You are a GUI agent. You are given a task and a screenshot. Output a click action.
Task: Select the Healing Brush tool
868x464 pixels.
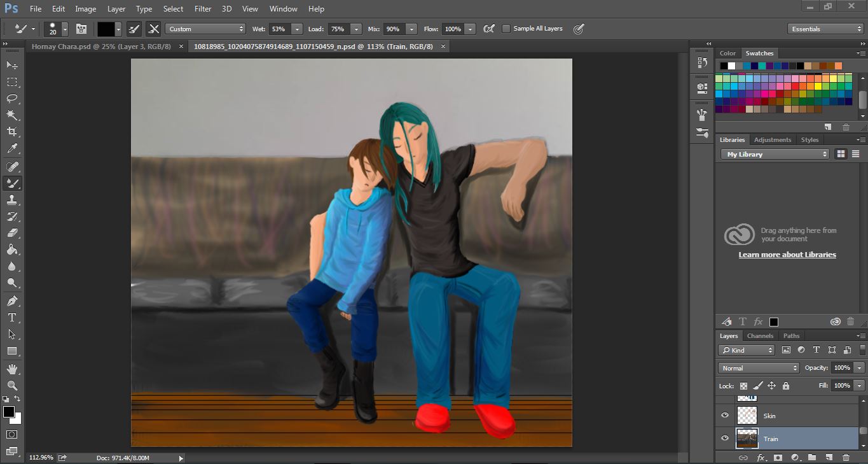[x=12, y=166]
